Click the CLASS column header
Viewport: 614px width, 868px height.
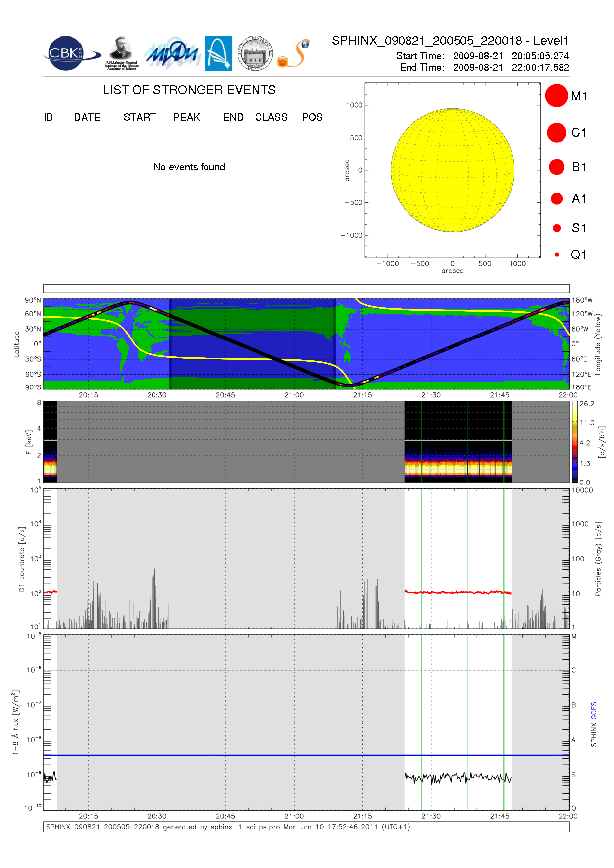coord(271,117)
